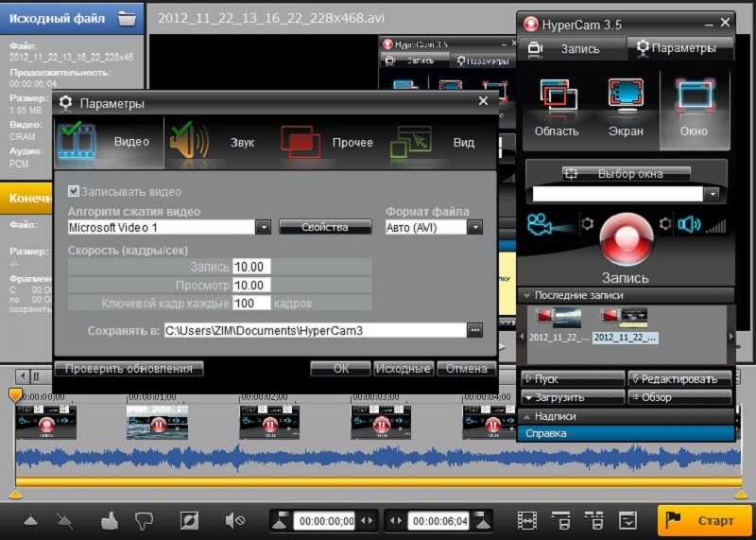The width and height of the screenshot is (756, 540).
Task: Switch to Звук tab in Параметры
Action: (219, 142)
